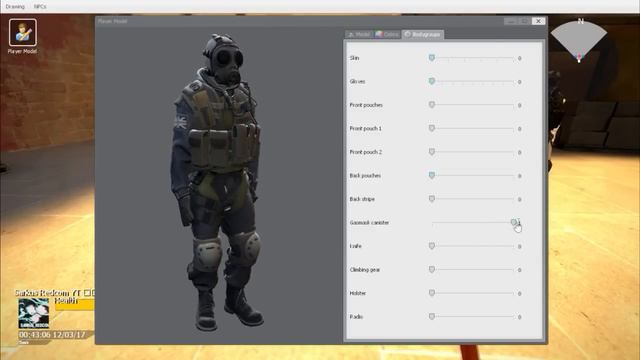Click the Holster value field

(520, 293)
